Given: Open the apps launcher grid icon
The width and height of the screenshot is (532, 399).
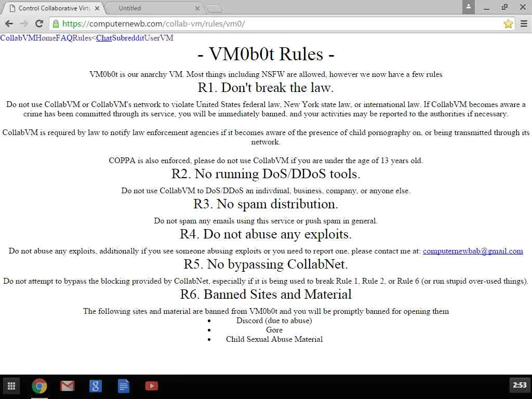Looking at the screenshot, I should [x=11, y=386].
